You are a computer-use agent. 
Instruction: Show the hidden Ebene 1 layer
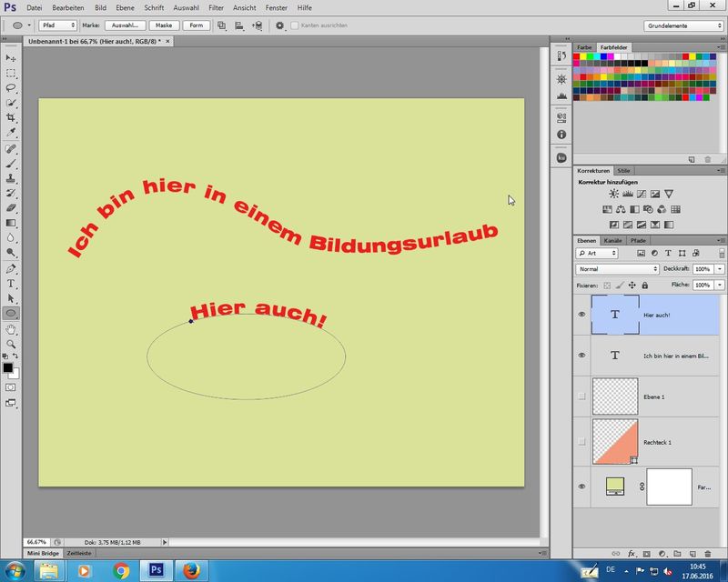tap(581, 396)
